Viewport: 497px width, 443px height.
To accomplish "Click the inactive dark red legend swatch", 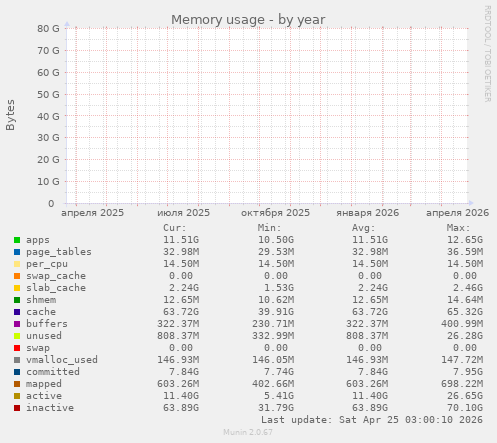I will 17,408.
